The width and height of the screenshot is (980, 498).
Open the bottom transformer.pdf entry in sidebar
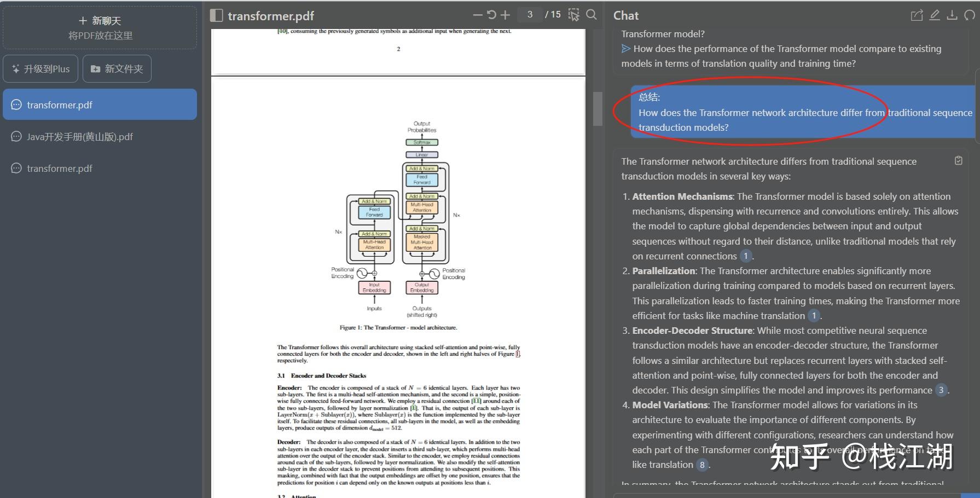coord(100,169)
